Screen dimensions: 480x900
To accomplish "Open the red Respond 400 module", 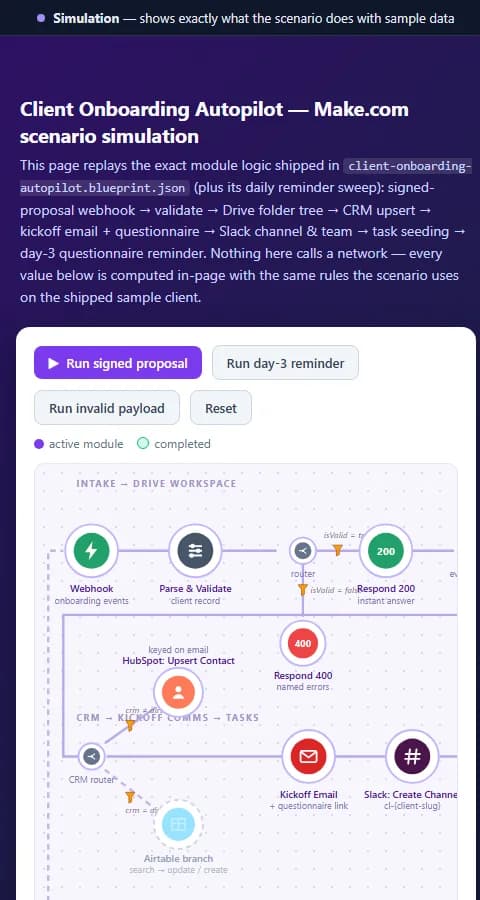I will pyautogui.click(x=303, y=643).
